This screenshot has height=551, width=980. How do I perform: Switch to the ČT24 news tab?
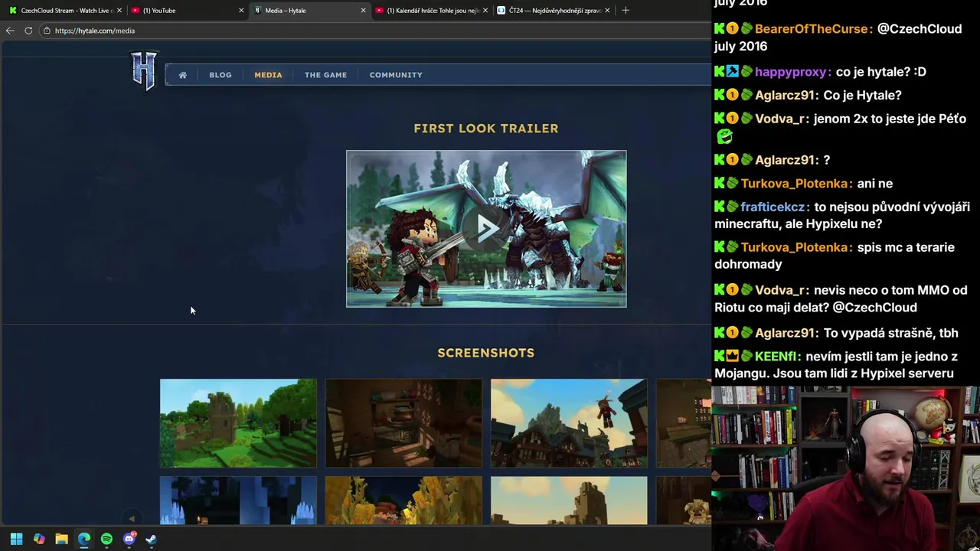tap(553, 10)
